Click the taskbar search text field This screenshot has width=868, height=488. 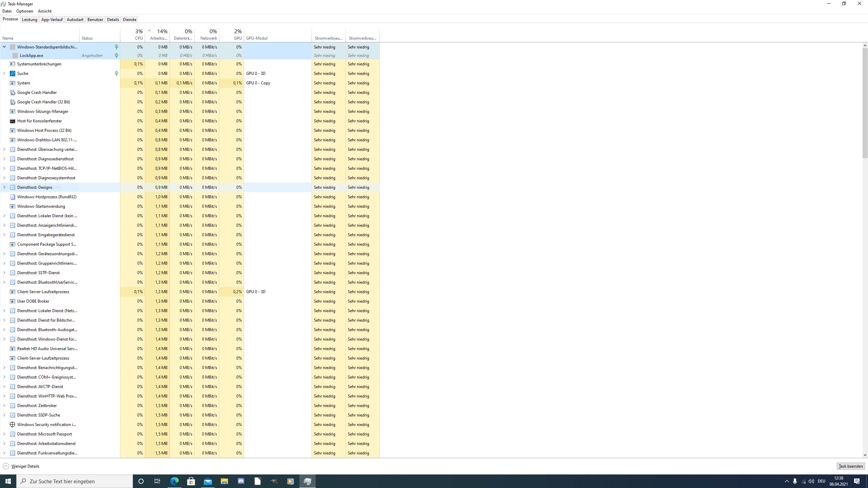[x=75, y=481]
